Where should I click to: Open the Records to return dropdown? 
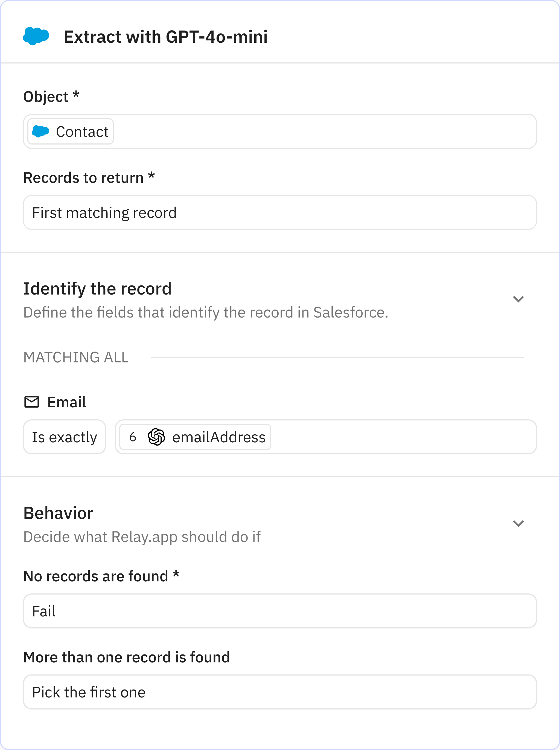[x=280, y=213]
